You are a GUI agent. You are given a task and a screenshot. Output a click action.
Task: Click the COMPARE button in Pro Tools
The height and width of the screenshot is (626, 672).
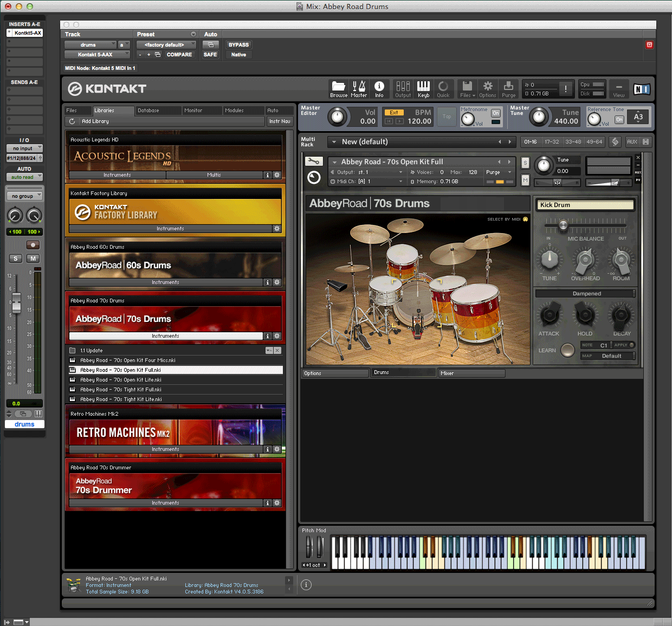point(179,54)
